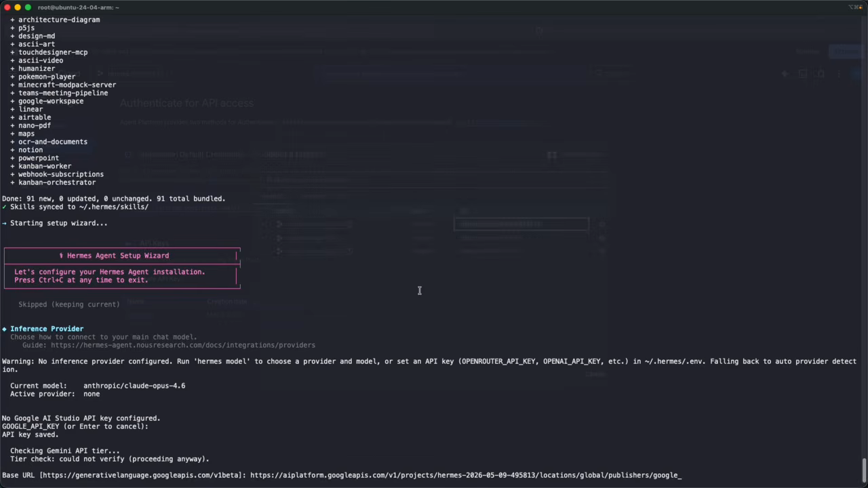Select the architecture-diagram skill line
This screenshot has width=868, height=488.
55,20
